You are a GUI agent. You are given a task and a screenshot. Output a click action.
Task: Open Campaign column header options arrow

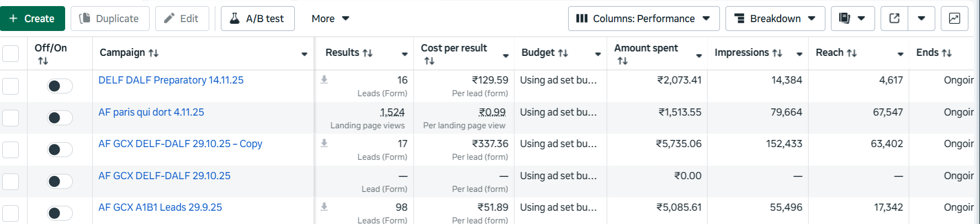pos(304,54)
